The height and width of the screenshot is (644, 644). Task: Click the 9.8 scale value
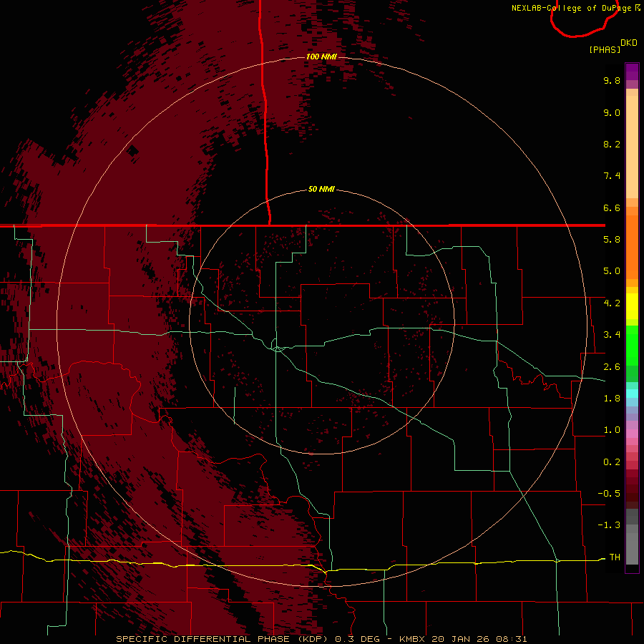point(612,80)
